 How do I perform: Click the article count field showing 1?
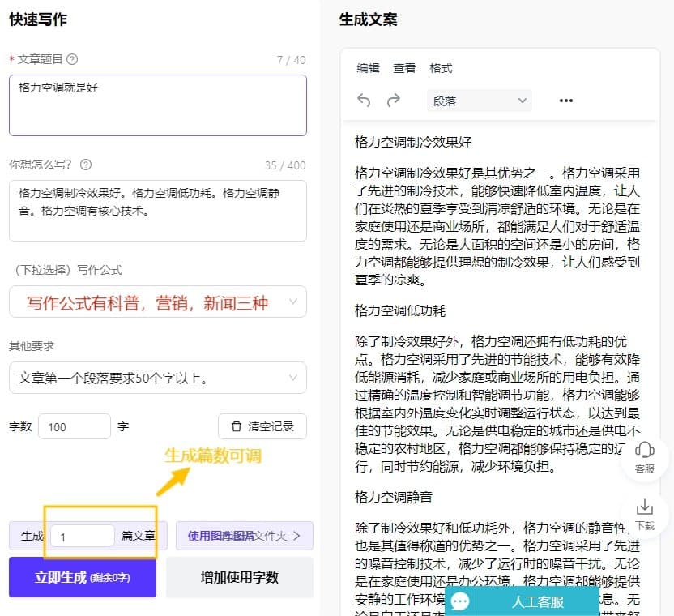click(x=83, y=536)
